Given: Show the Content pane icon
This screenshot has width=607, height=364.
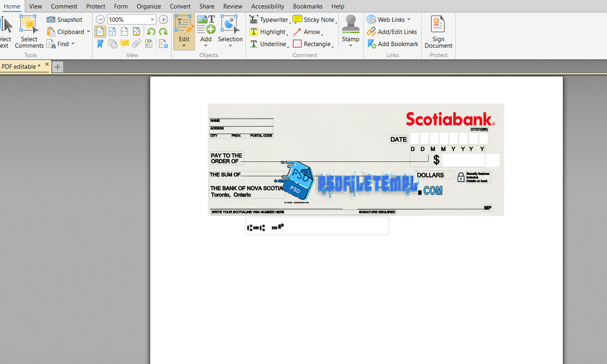Looking at the screenshot, I should tap(149, 44).
